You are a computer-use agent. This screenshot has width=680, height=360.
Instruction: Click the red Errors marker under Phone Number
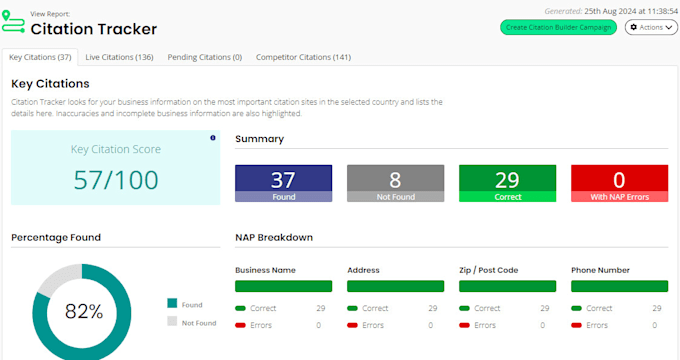(x=576, y=325)
